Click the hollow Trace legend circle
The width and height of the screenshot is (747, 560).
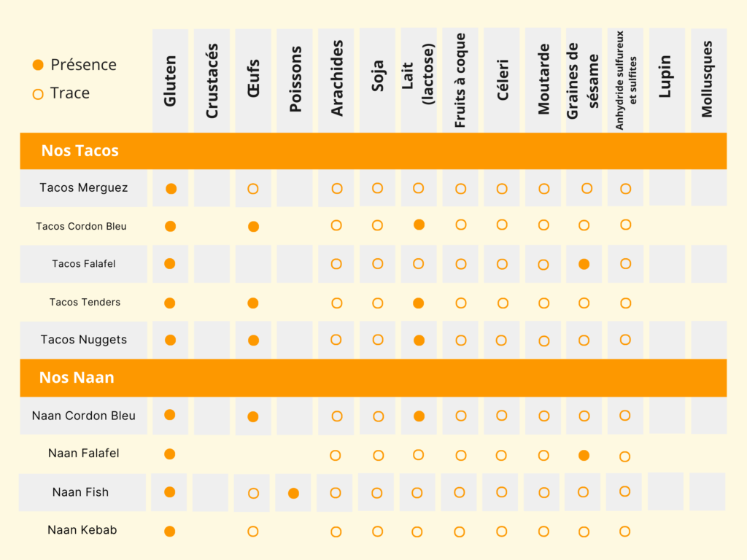tap(38, 94)
